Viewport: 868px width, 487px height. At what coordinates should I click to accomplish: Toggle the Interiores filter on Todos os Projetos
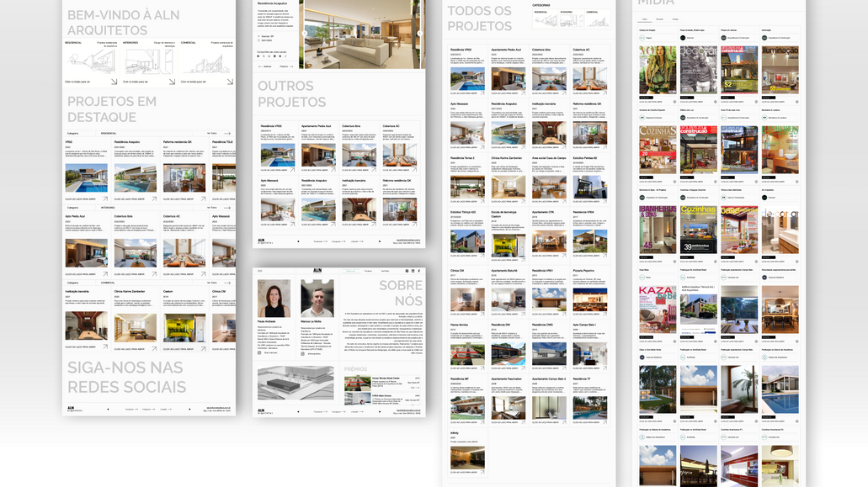(572, 19)
